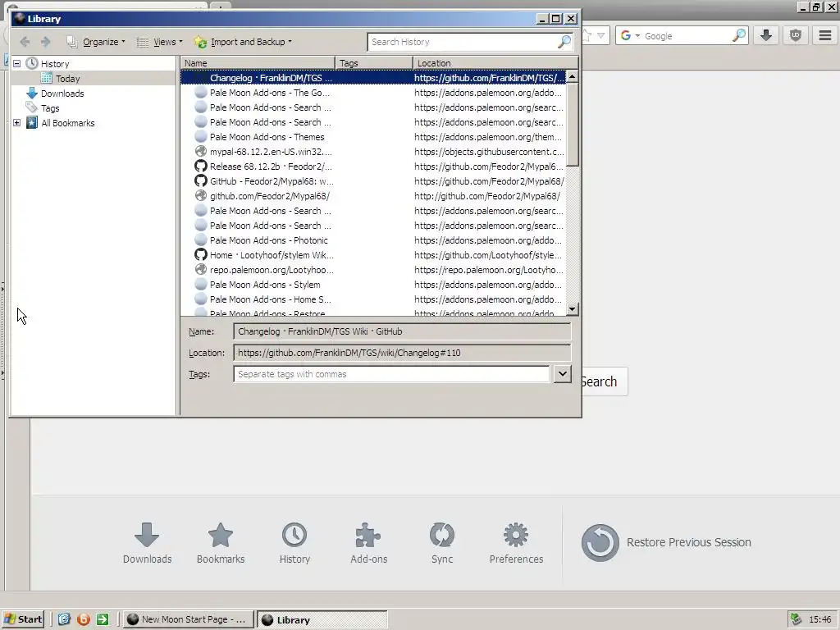840x630 pixels.
Task: Click the uBlock shield toolbar icon
Action: tap(796, 36)
